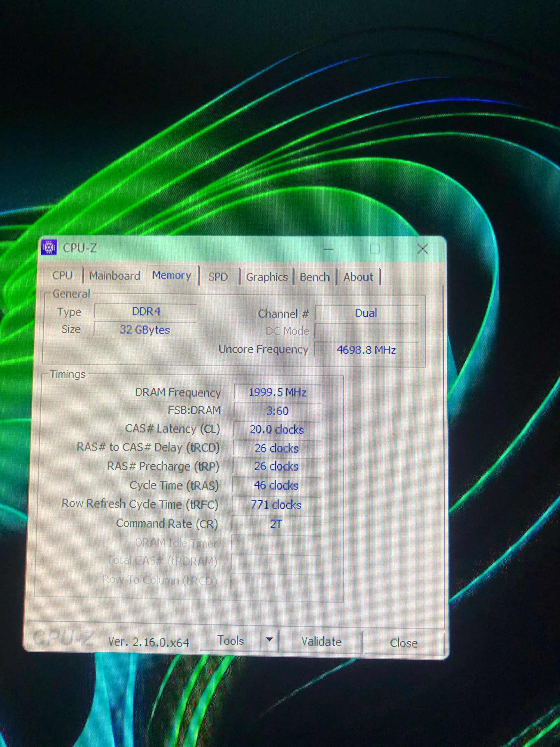The width and height of the screenshot is (560, 747).
Task: Open the SPD tab
Action: click(x=218, y=277)
